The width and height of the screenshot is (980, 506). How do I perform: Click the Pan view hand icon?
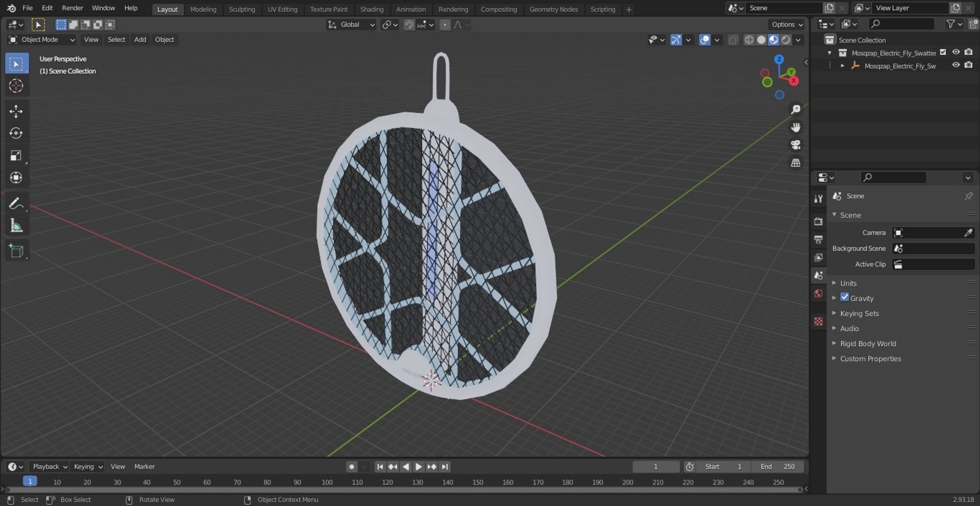(795, 127)
